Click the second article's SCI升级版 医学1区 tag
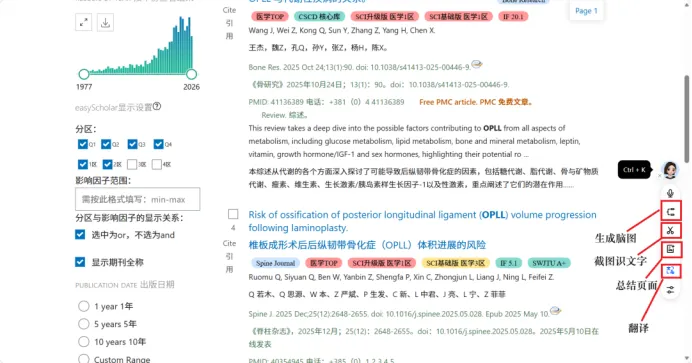Viewport: 692px width, 363px height. pos(382,263)
